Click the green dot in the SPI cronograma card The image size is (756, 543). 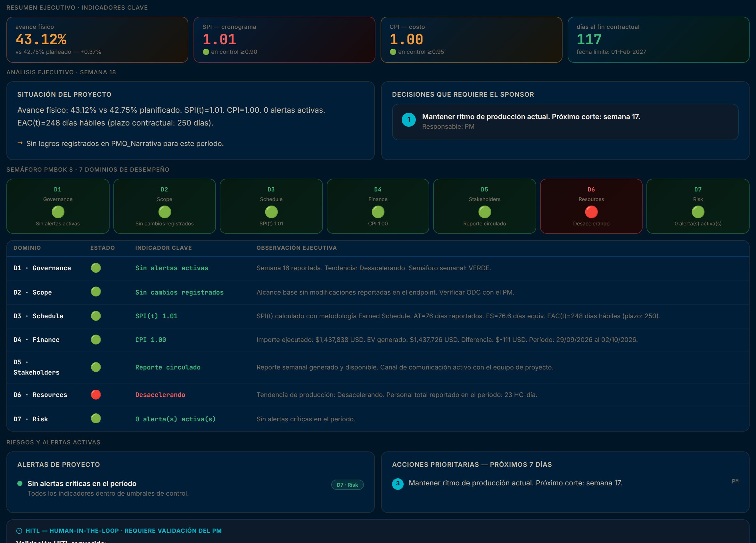tap(206, 52)
